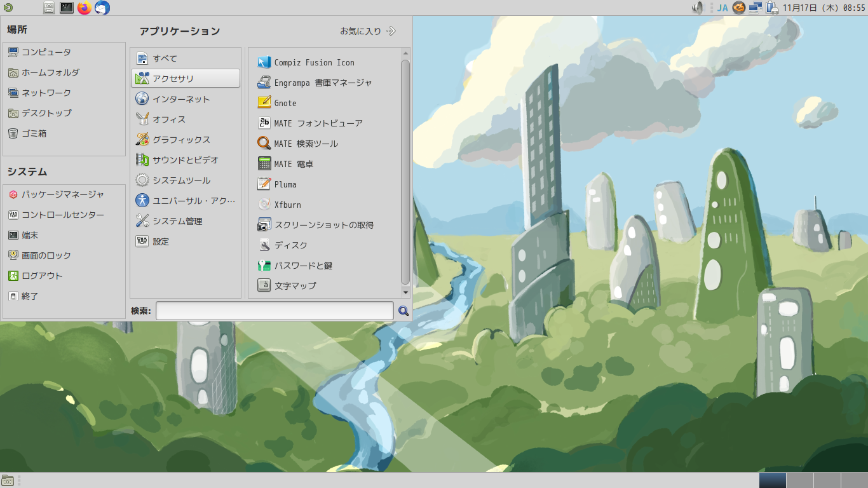Switch to the second workspace
The width and height of the screenshot is (868, 488).
[x=799, y=480]
